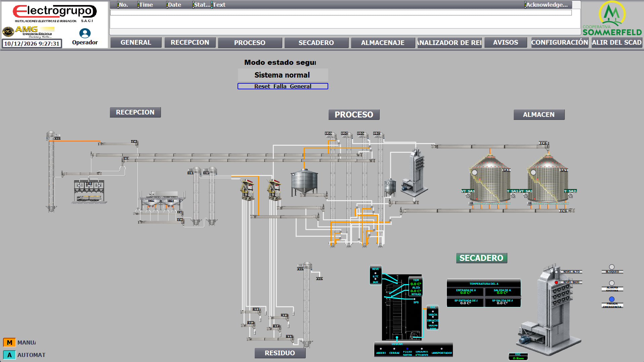Screen dimensions: 644x362
Task: Click the ALARMA SISTEMA indicator light
Action: click(x=612, y=283)
